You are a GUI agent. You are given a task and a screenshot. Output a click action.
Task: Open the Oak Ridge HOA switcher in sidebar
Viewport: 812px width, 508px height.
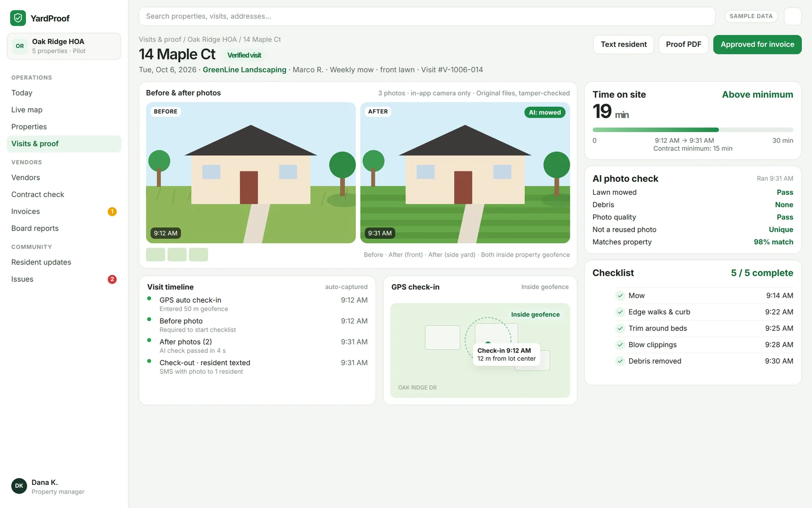point(64,46)
